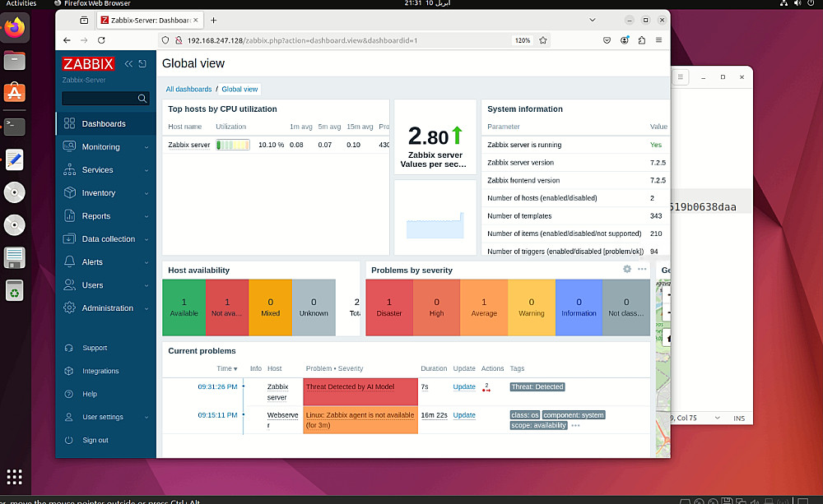Click Update for Threat Detected problem

464,387
